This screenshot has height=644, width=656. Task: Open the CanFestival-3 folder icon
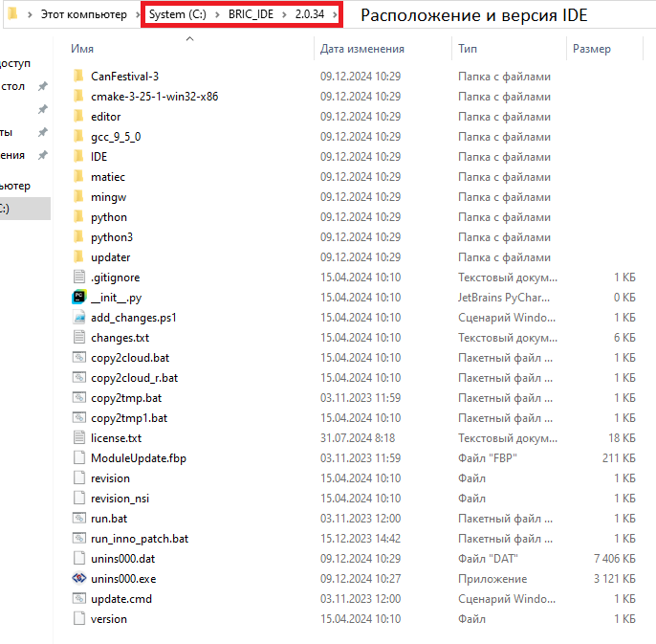pyautogui.click(x=78, y=77)
